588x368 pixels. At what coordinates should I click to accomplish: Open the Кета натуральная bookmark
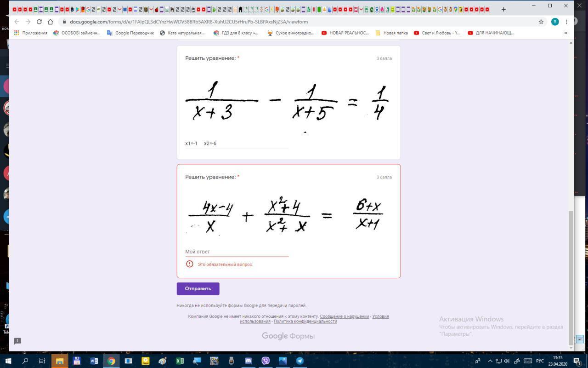pos(182,33)
